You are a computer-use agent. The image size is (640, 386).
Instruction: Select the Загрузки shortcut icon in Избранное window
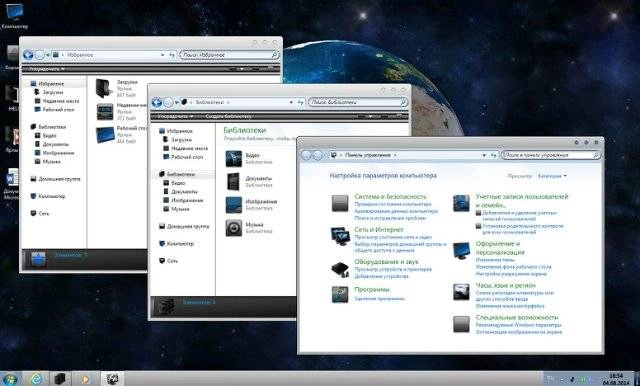point(104,88)
